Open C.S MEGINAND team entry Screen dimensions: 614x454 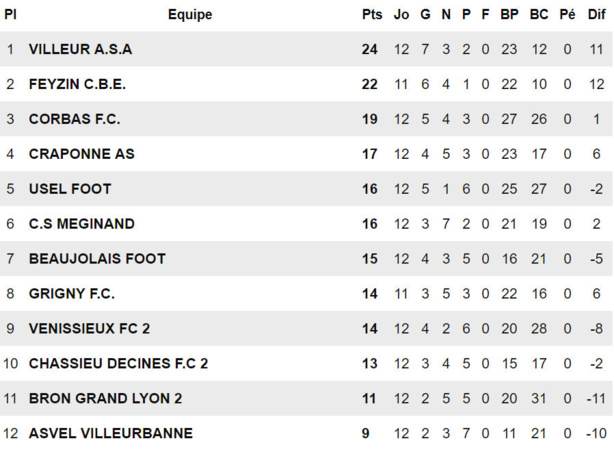(x=81, y=224)
